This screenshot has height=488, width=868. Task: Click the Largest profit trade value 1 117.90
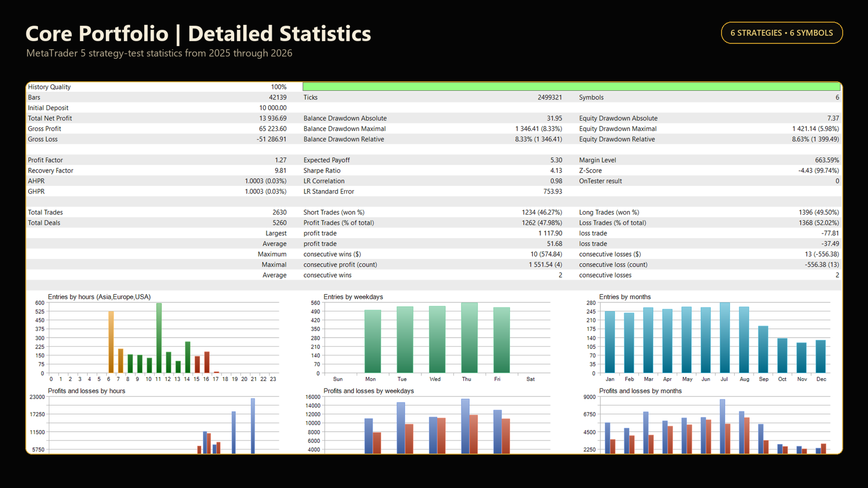[x=550, y=233]
